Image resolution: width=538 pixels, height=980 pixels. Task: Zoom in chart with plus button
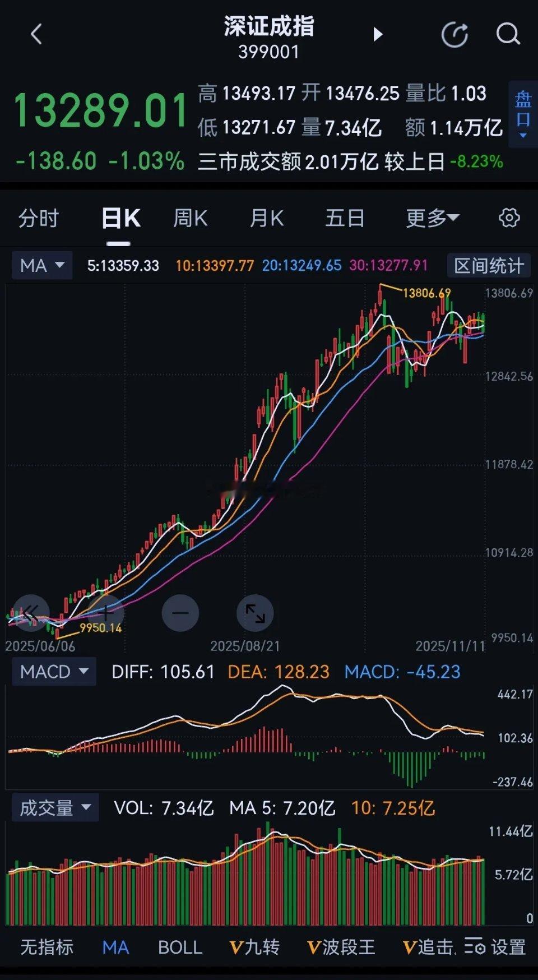(x=105, y=613)
